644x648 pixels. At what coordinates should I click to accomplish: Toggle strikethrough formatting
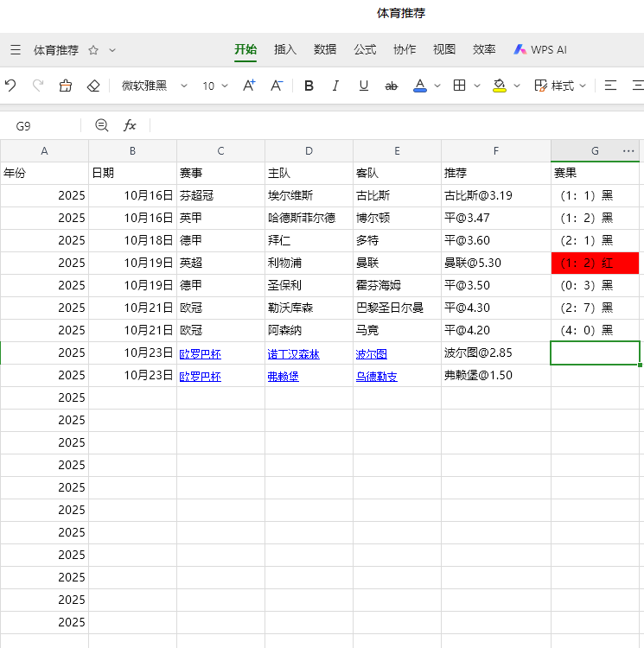pyautogui.click(x=391, y=86)
